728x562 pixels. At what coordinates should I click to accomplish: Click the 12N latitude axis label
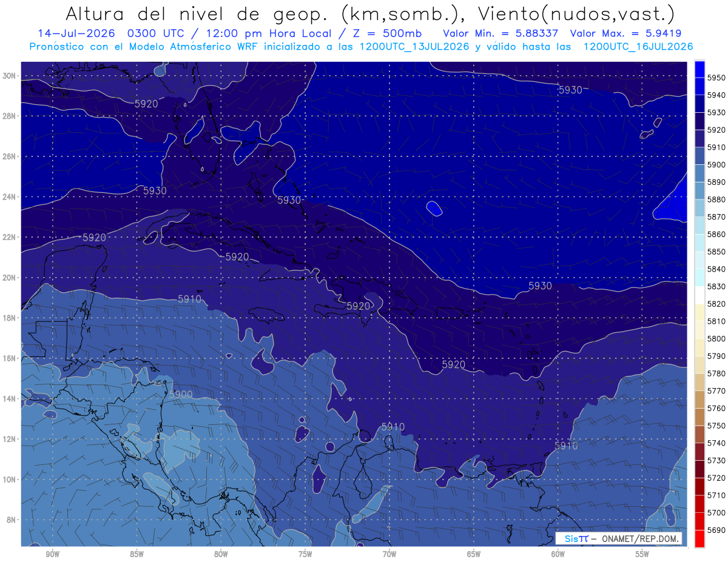tap(8, 439)
